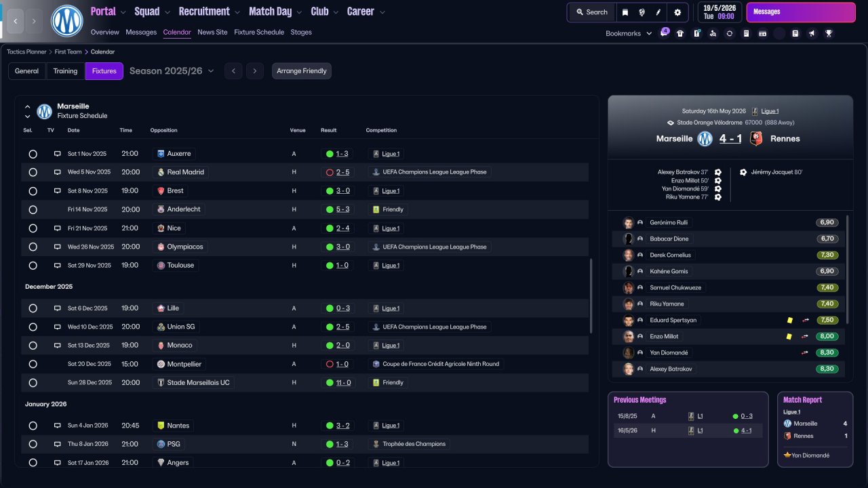Switch to the Stages tab
This screenshot has height=488, width=868.
point(301,32)
